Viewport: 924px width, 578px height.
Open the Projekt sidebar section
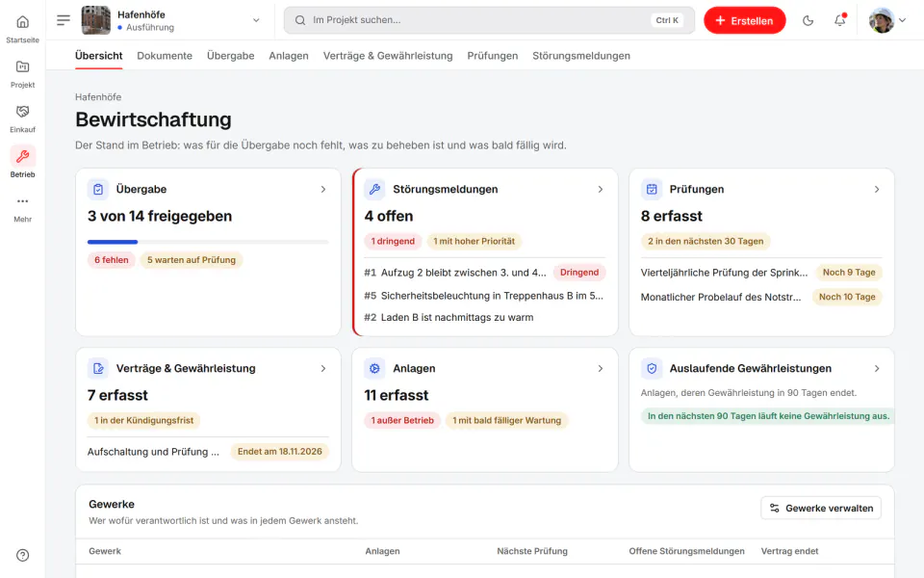[x=22, y=74]
